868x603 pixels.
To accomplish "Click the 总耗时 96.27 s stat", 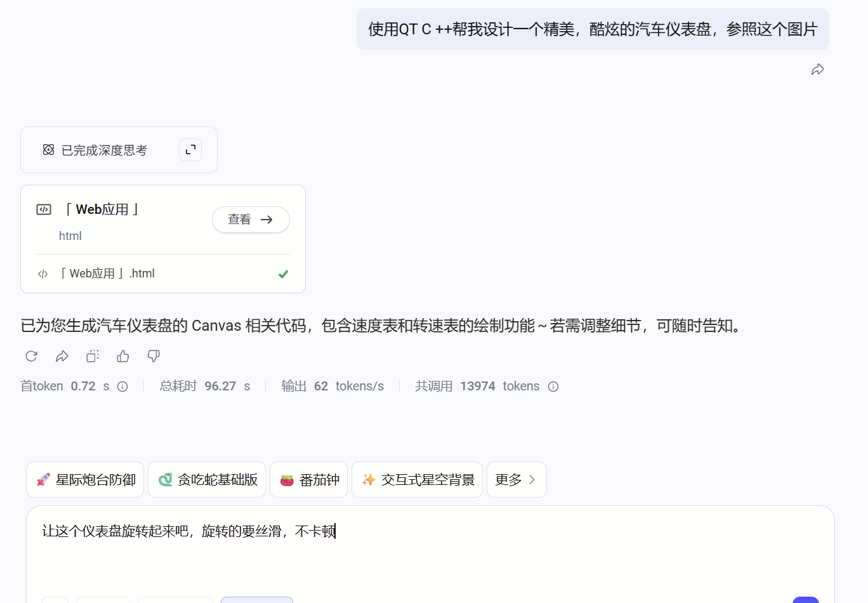I will 205,387.
